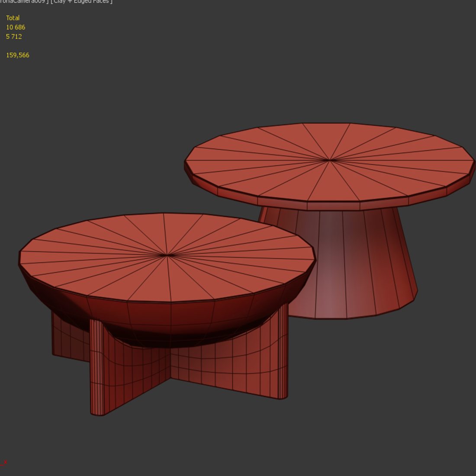Screen dimensions: 476x476
Task: Click the red X axis indicator
Action: (3, 462)
